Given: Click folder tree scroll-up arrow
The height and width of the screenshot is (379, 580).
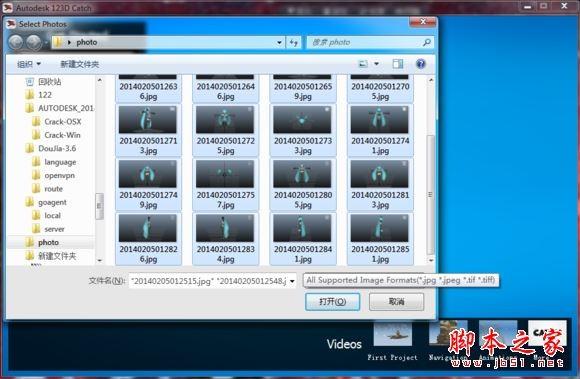Looking at the screenshot, I should 99,80.
